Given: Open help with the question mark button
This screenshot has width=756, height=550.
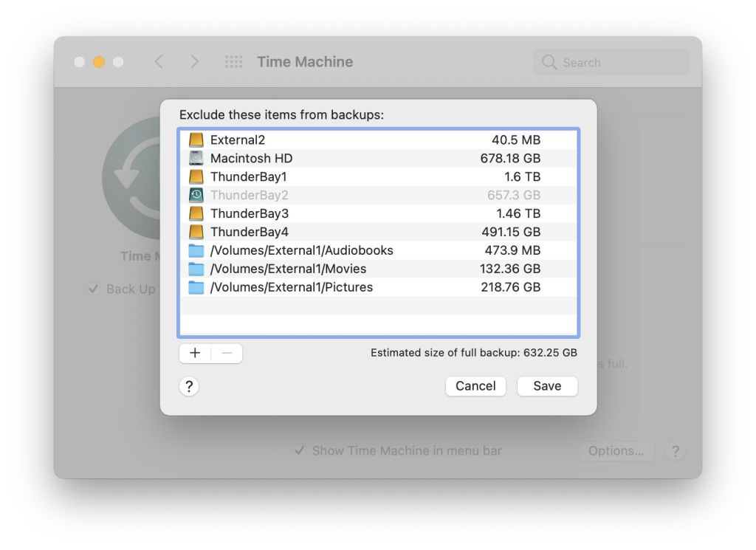Looking at the screenshot, I should pos(189,386).
